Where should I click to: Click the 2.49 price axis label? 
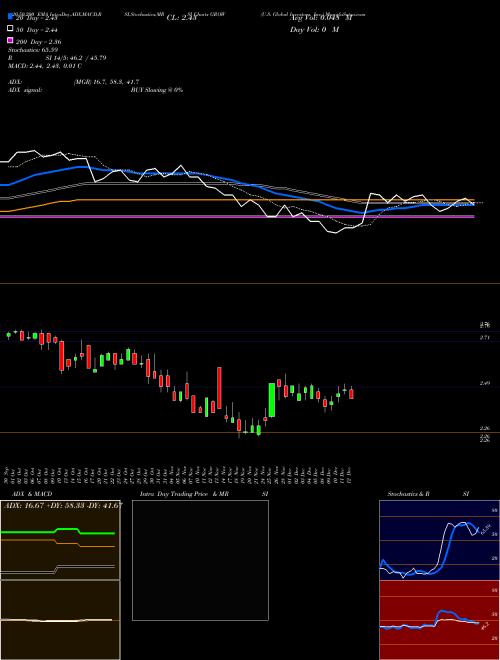485,383
